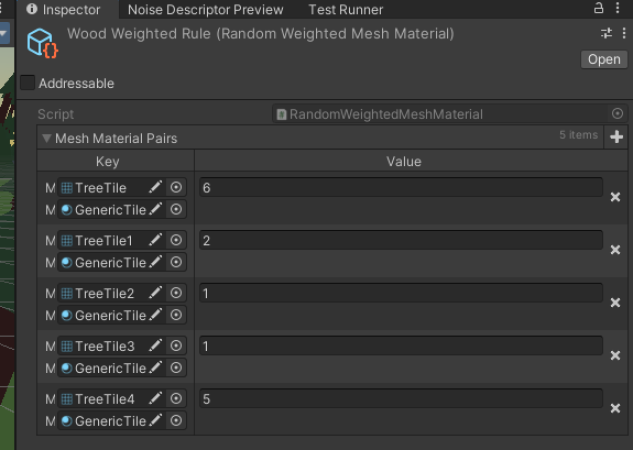The width and height of the screenshot is (633, 450).
Task: Select the Inspector tab
Action: click(64, 10)
